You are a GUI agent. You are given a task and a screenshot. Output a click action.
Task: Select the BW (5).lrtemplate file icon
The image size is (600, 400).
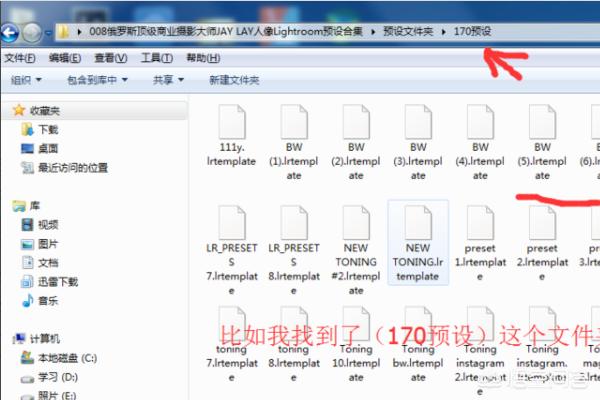(x=542, y=122)
